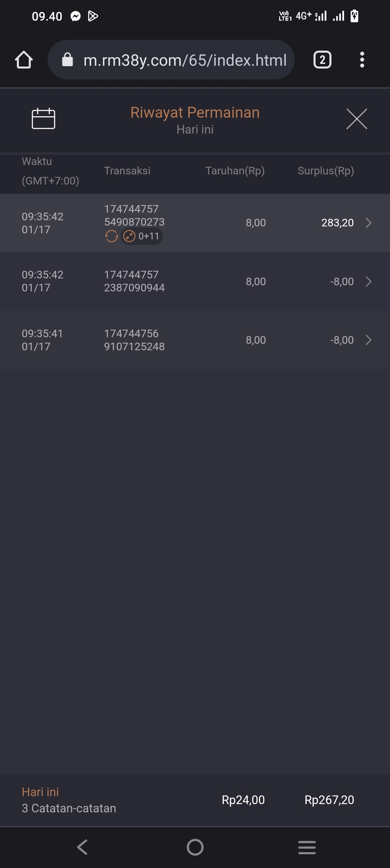Tap the Hari ini summary label at bottom
Viewport: 390px width, 868px height.
click(40, 792)
